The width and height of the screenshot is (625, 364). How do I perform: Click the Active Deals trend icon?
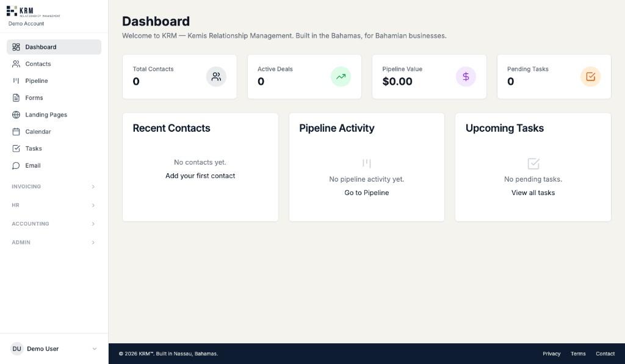point(341,76)
